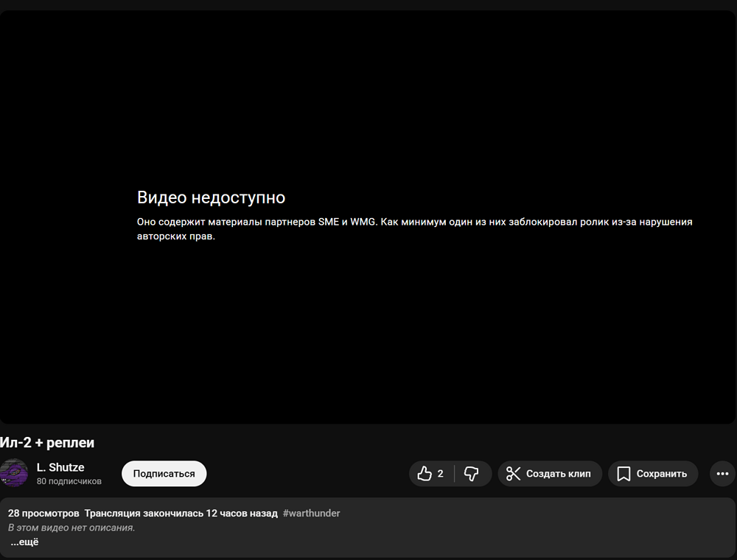This screenshot has width=737, height=560.
Task: Expand the description with ...ещё
Action: point(24,542)
